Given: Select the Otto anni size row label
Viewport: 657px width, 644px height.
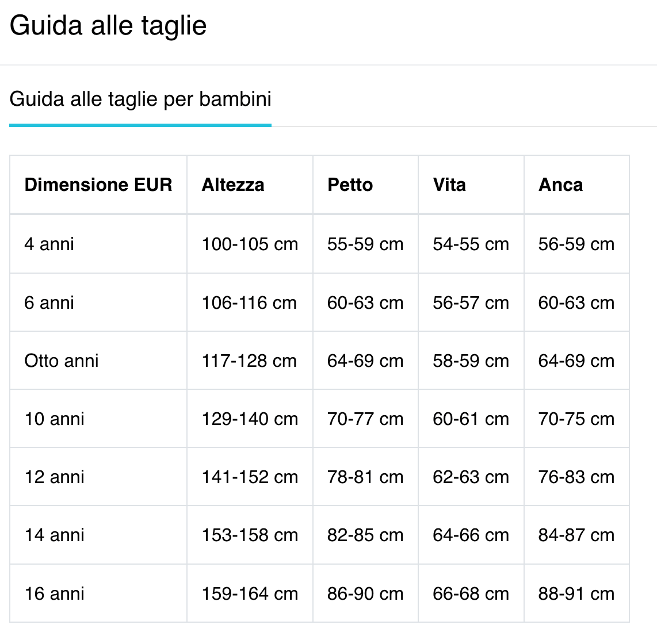Looking at the screenshot, I should tap(62, 361).
